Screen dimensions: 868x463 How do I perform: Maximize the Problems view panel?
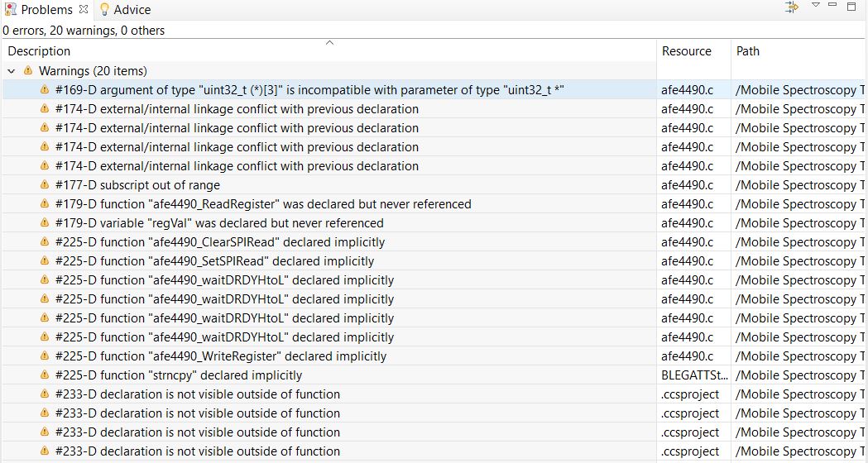852,7
